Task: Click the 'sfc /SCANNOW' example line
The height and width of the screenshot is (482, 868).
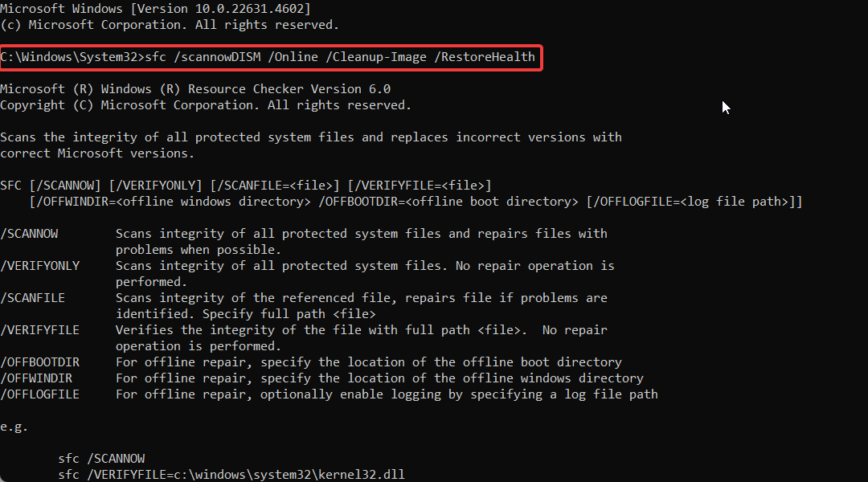Action: pyautogui.click(x=101, y=458)
